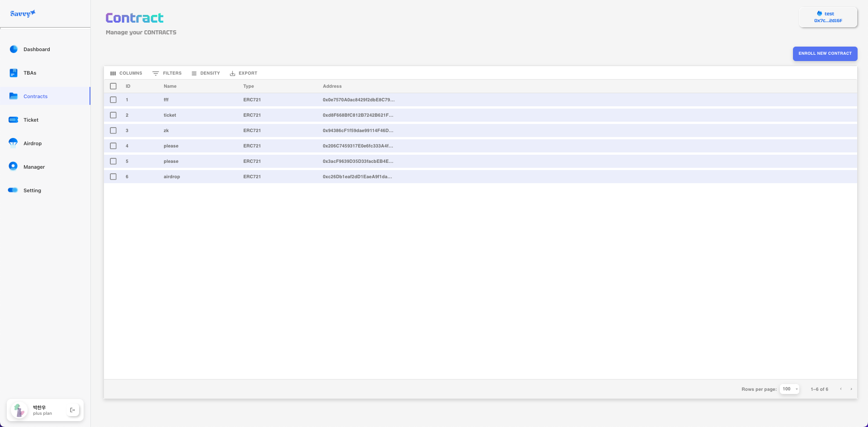Viewport: 868px width, 427px height.
Task: Click the Airdrop parachute icon
Action: click(x=14, y=143)
